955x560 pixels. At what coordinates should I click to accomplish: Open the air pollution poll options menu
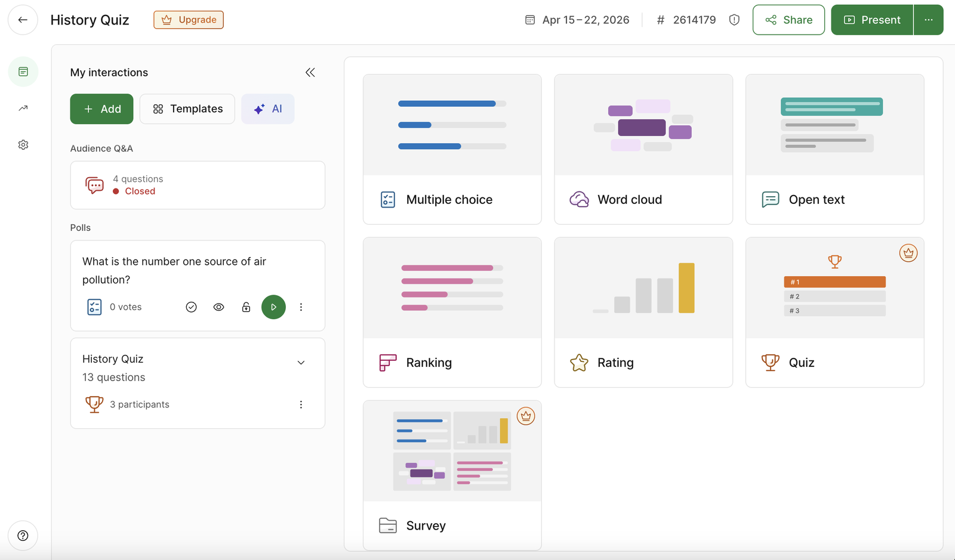click(x=301, y=307)
